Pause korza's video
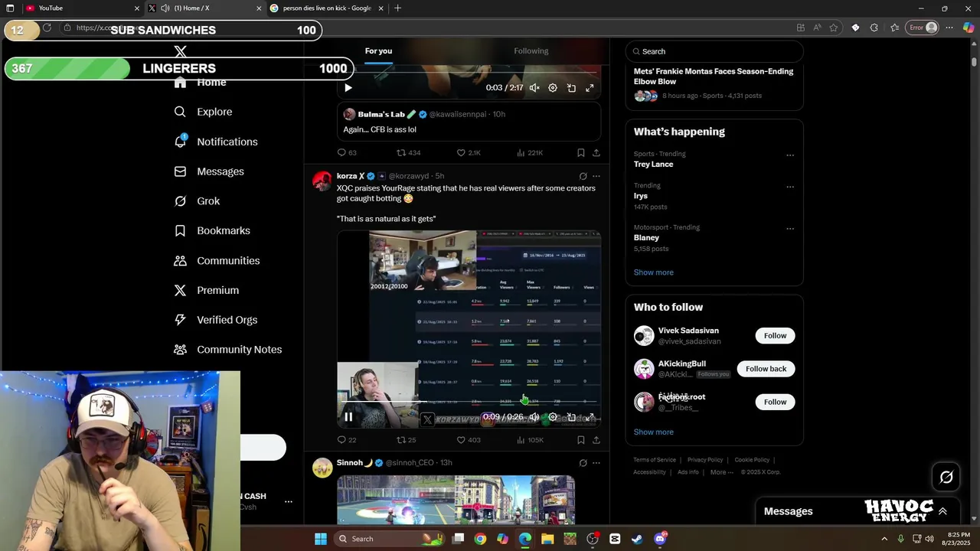The height and width of the screenshot is (551, 980). point(348,417)
